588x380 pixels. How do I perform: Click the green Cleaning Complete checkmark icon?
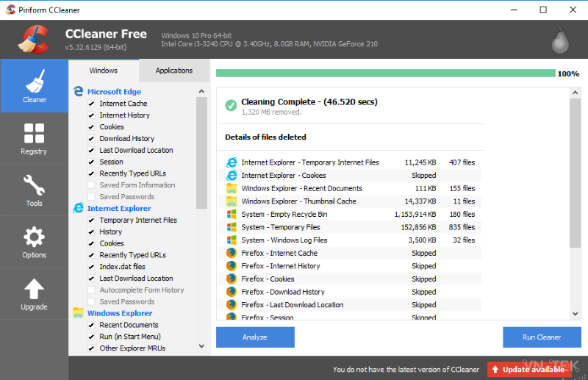(231, 105)
